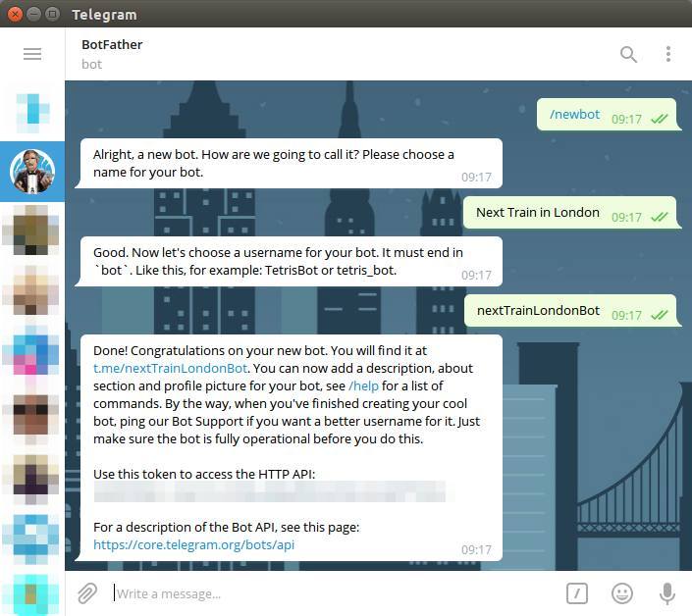Click the blurred HTTP API token text
This screenshot has width=692, height=616.
point(270,491)
